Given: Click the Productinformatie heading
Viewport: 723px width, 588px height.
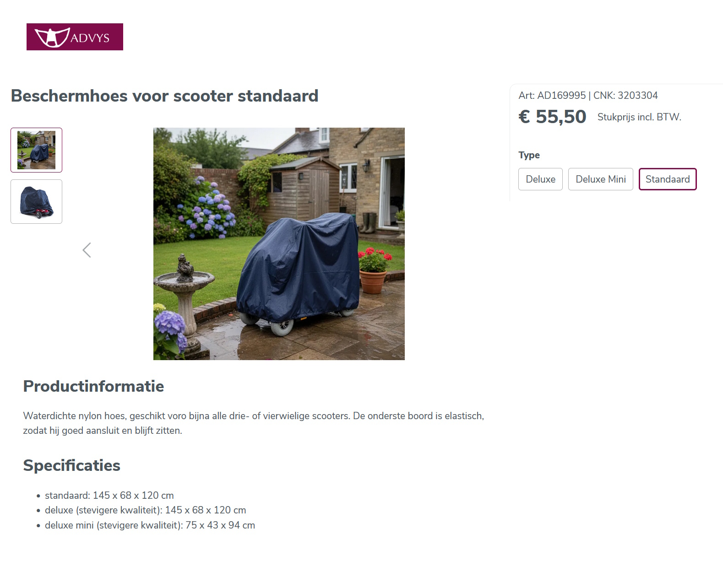Looking at the screenshot, I should click(93, 386).
